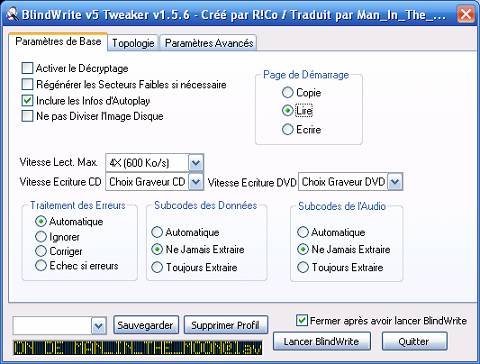Screen dimensions: 480x364
Task: Switch to Paramètres de Base tab
Action: [x=58, y=42]
